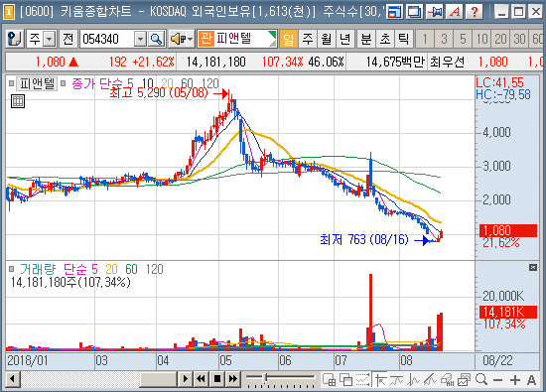Viewport: 546px width, 392px height.
Task: Open the market type dropdown showing 주
Action: coord(50,39)
